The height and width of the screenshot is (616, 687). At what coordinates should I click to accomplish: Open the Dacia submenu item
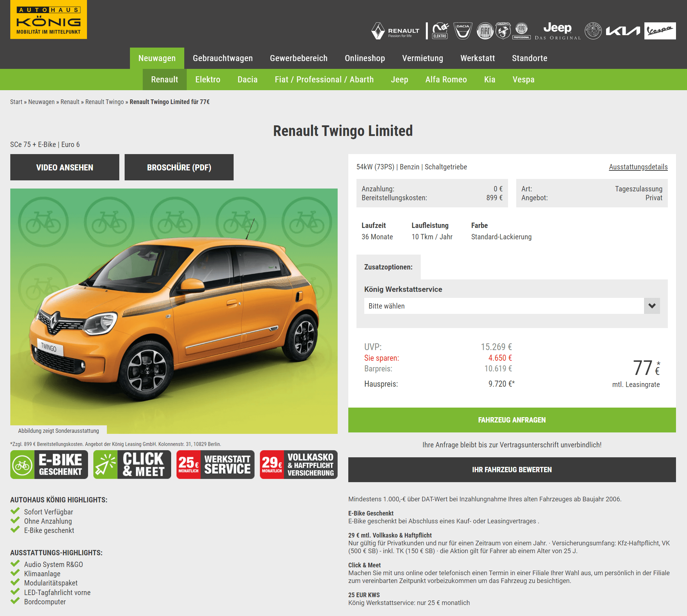click(x=247, y=80)
